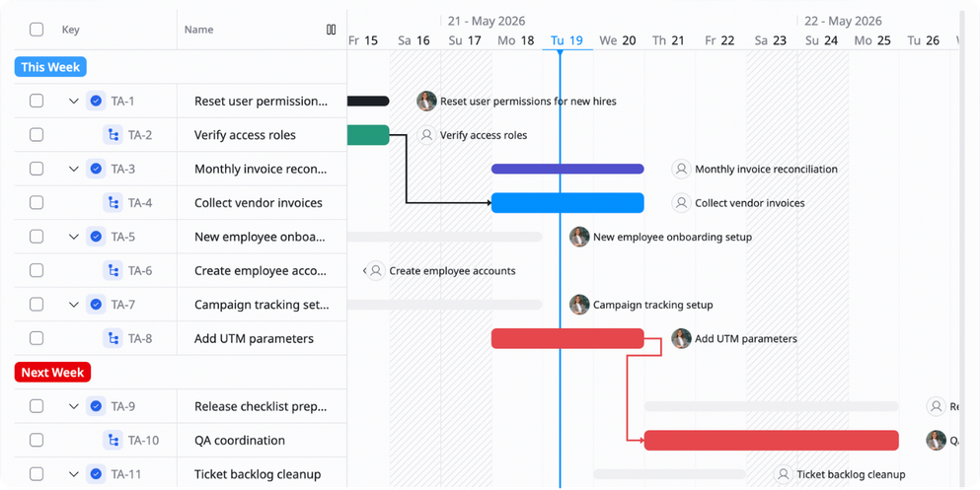Check the box for TA-8 row

(x=37, y=338)
